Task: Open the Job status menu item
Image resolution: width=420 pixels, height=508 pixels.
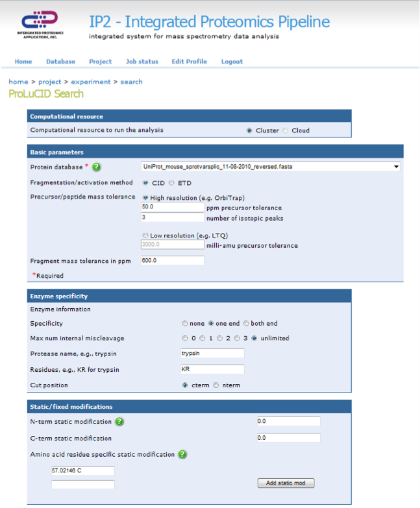Action: pos(142,62)
